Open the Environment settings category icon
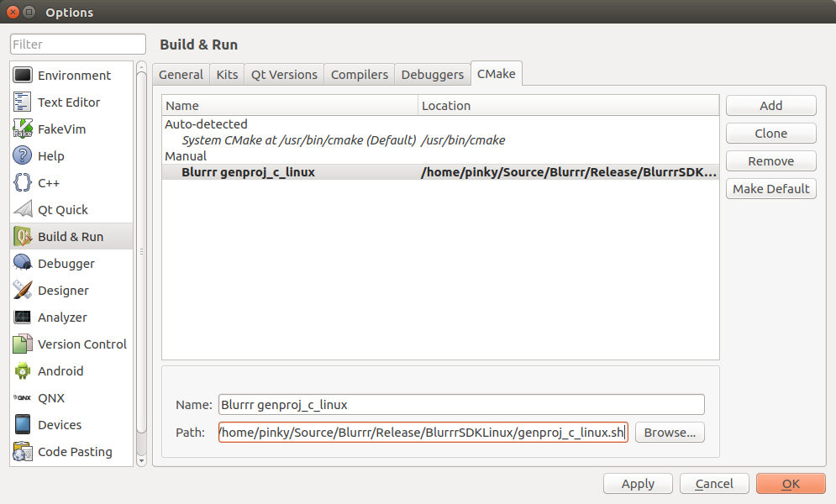Viewport: 836px width, 504px height. coord(23,76)
